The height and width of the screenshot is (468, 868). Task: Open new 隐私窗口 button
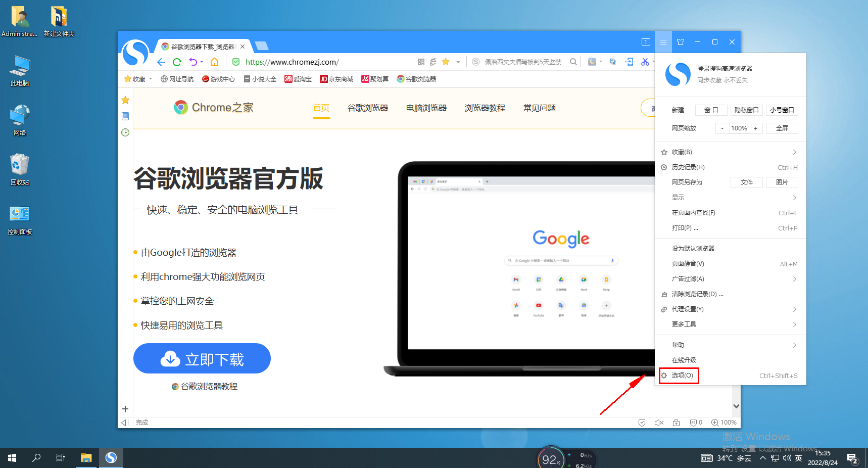click(746, 110)
